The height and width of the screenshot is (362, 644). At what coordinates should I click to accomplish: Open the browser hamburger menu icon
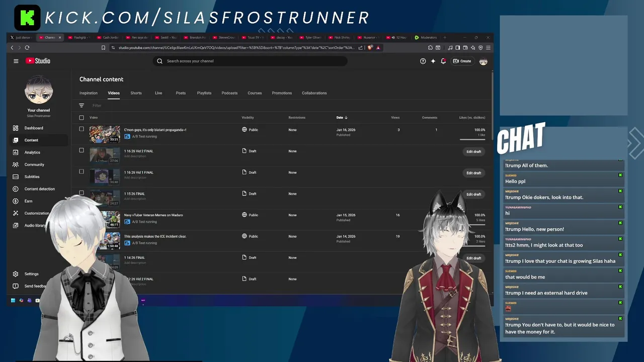click(x=488, y=48)
